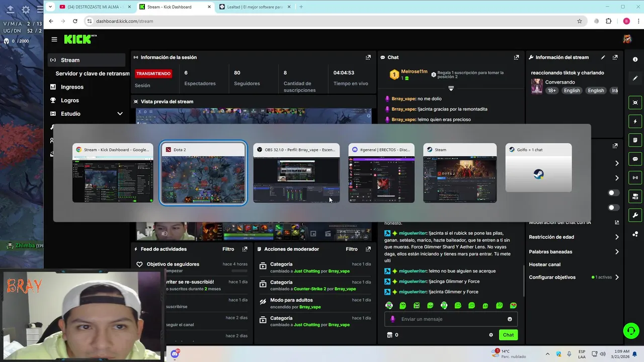644x362 pixels.
Task: Toggle stream preview widget in right sidebar
Action: coord(635,103)
